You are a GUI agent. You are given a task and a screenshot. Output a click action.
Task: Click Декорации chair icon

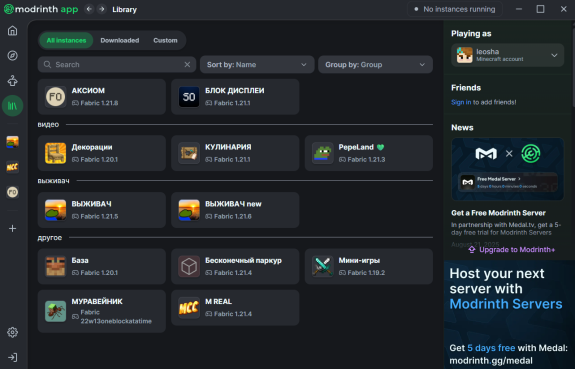tap(55, 153)
